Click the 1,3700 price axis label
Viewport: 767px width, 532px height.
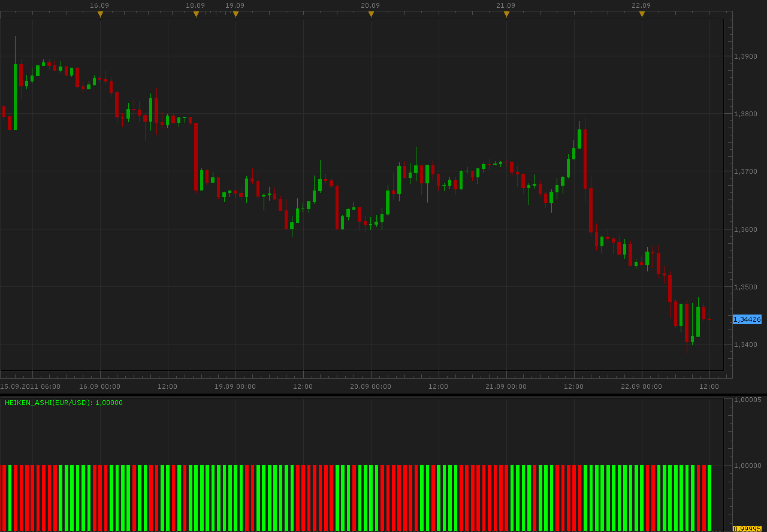745,171
